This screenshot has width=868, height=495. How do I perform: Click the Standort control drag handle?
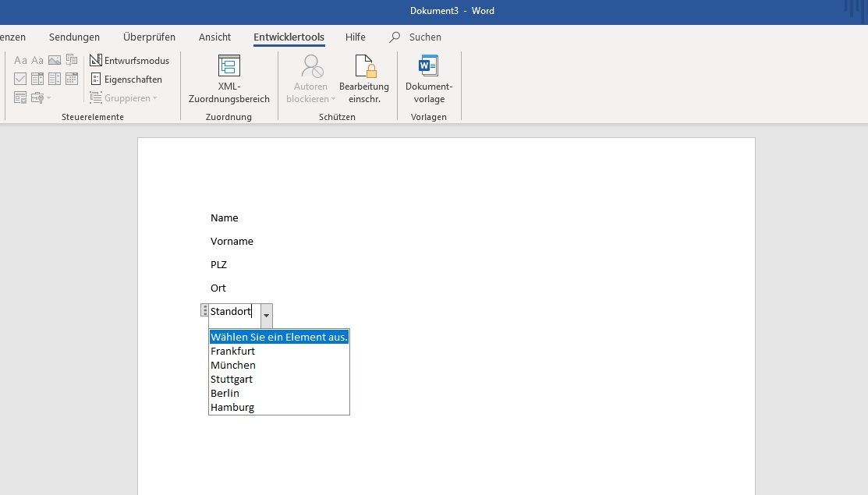(204, 311)
